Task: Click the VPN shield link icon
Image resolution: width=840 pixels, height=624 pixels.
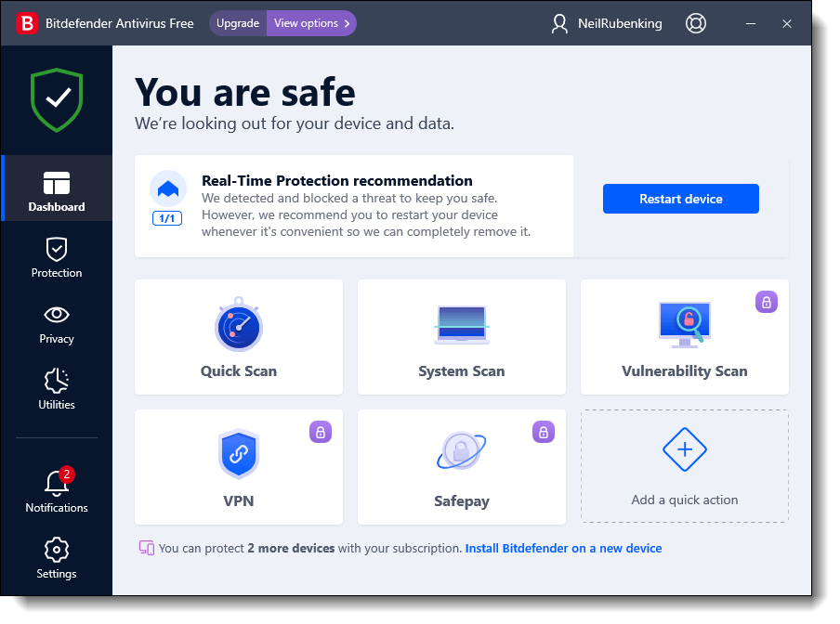Action: click(x=239, y=454)
